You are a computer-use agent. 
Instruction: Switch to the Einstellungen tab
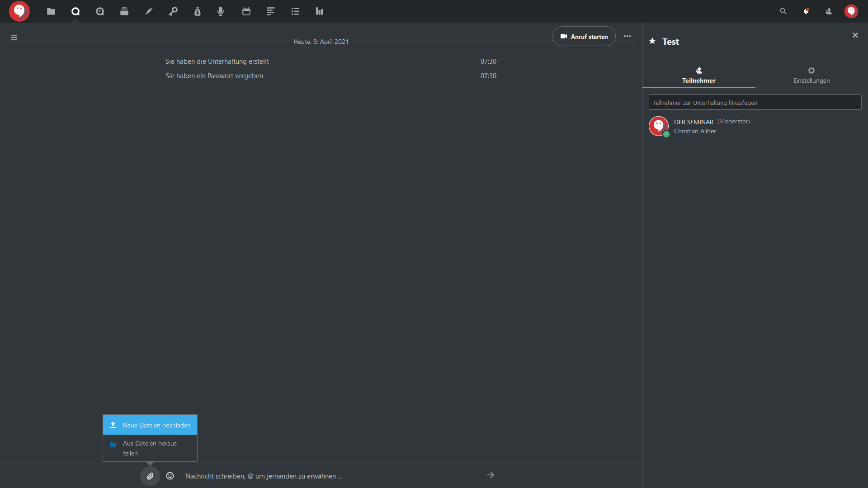coord(811,75)
